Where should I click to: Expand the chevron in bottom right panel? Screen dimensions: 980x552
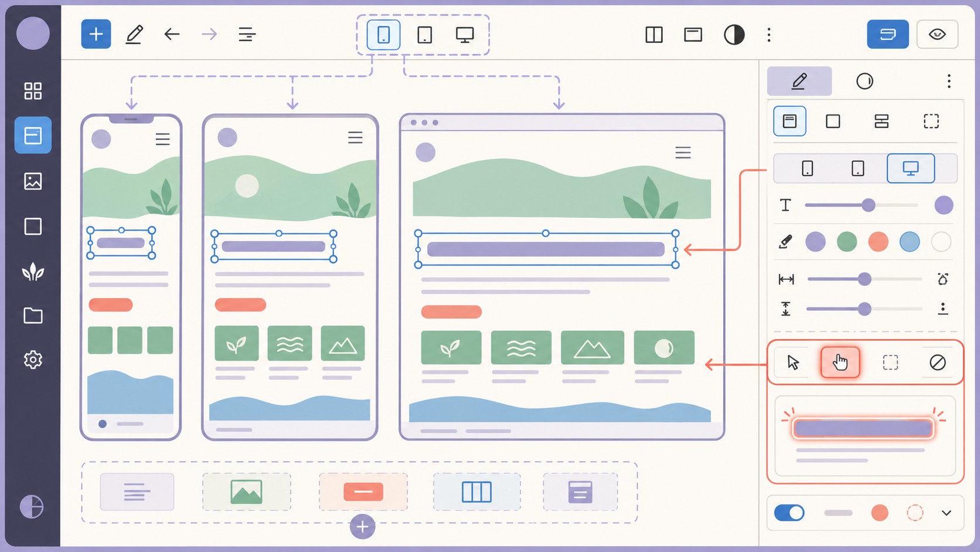946,513
